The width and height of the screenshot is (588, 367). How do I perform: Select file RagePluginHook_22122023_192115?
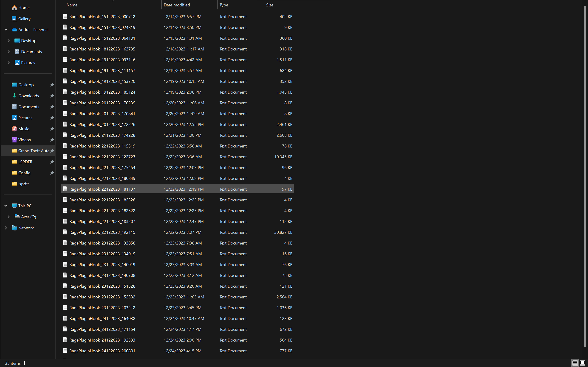click(x=102, y=232)
